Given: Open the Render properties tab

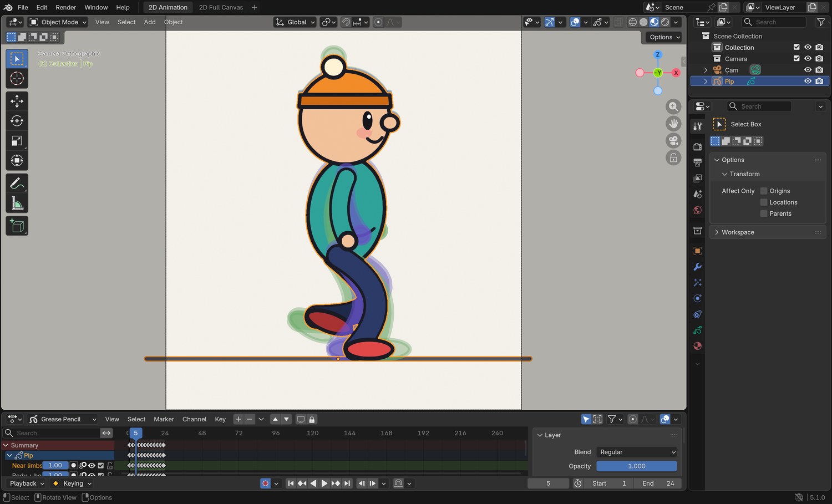Looking at the screenshot, I should (x=698, y=146).
